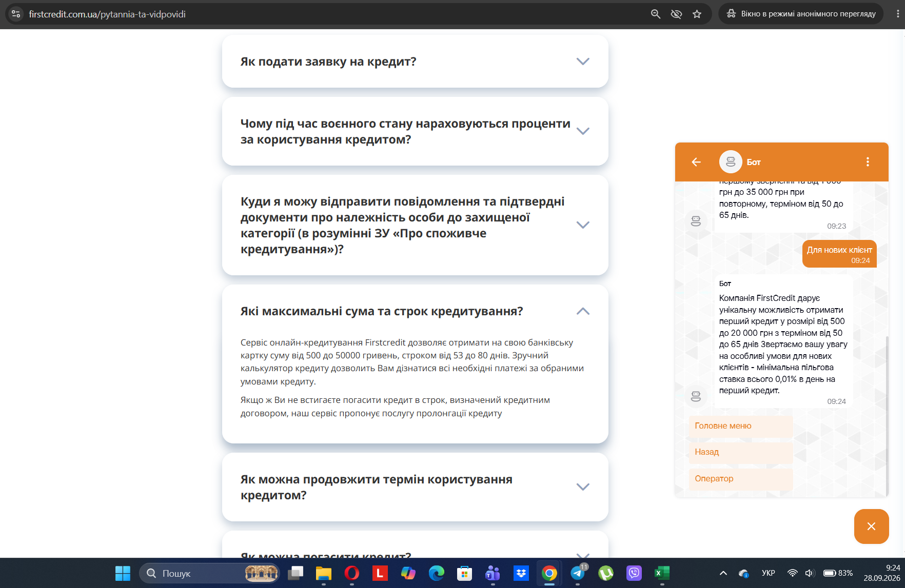Select "Назад" chat option
Viewport: 905px width, 588px height.
741,452
